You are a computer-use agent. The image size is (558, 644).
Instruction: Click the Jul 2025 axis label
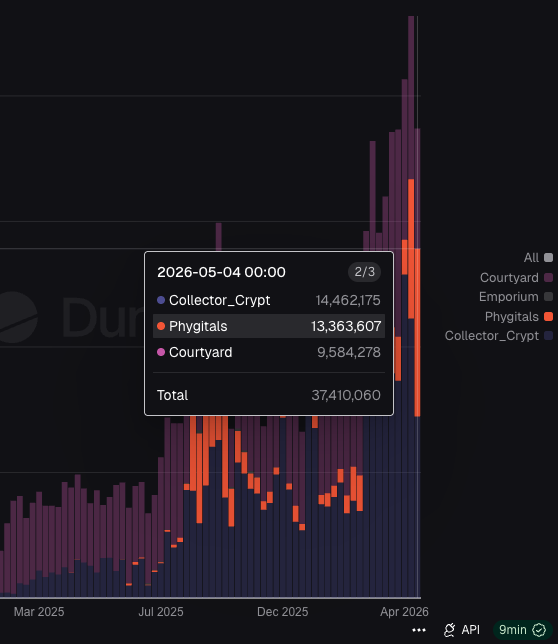coord(161,612)
